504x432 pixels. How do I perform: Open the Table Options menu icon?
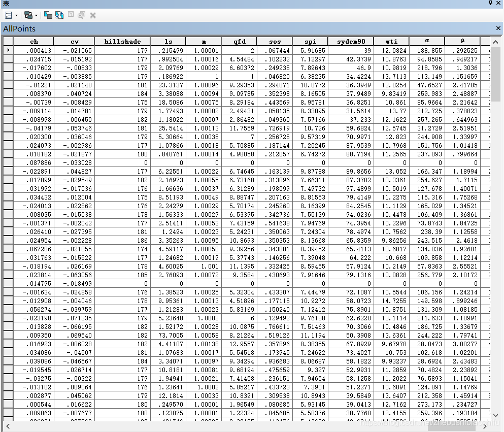9,15
